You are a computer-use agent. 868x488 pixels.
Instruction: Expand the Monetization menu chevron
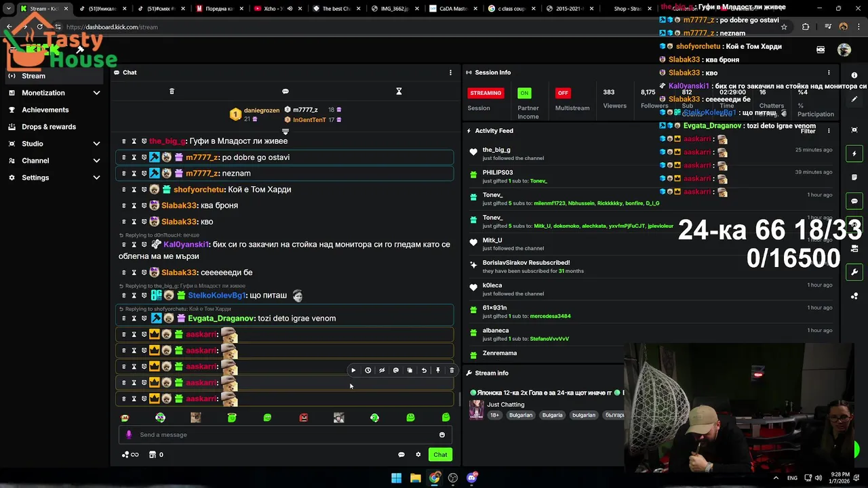96,93
